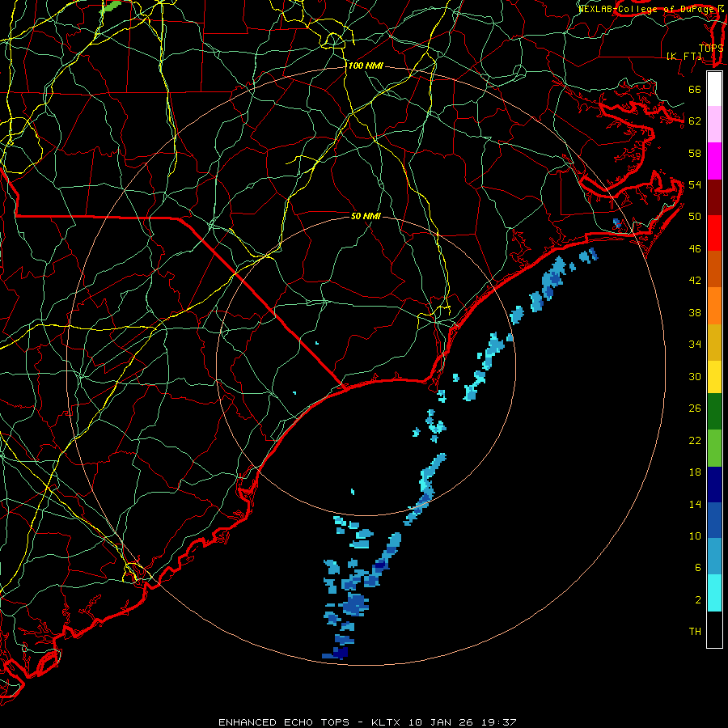Click the legend value 62
The width and height of the screenshot is (728, 728).
695,121
